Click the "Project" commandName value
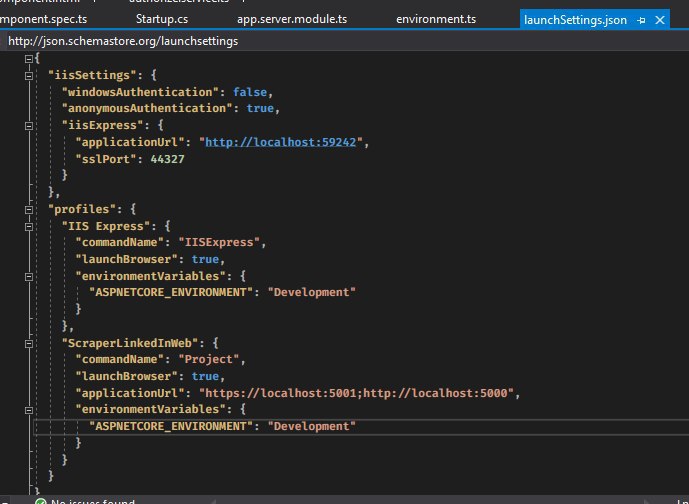Viewport: 689px width, 504px height. [209, 359]
